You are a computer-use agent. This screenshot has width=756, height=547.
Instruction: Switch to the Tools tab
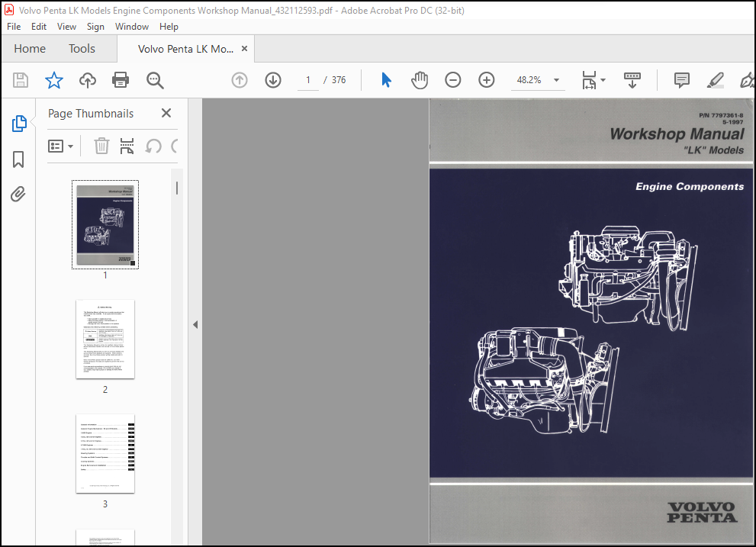click(82, 49)
